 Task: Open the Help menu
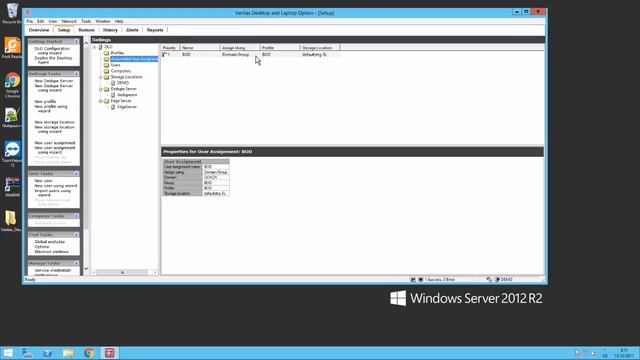click(119, 21)
